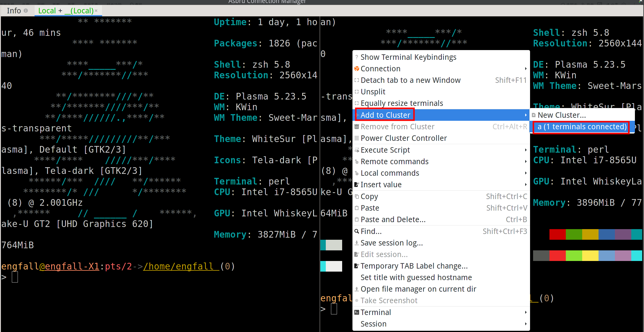Click the Connection menu item icon

(x=357, y=69)
